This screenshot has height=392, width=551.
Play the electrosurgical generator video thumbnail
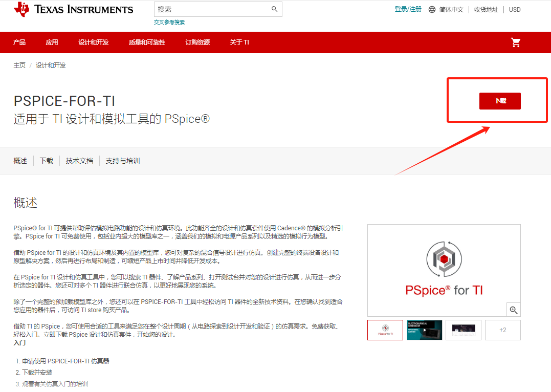425,330
